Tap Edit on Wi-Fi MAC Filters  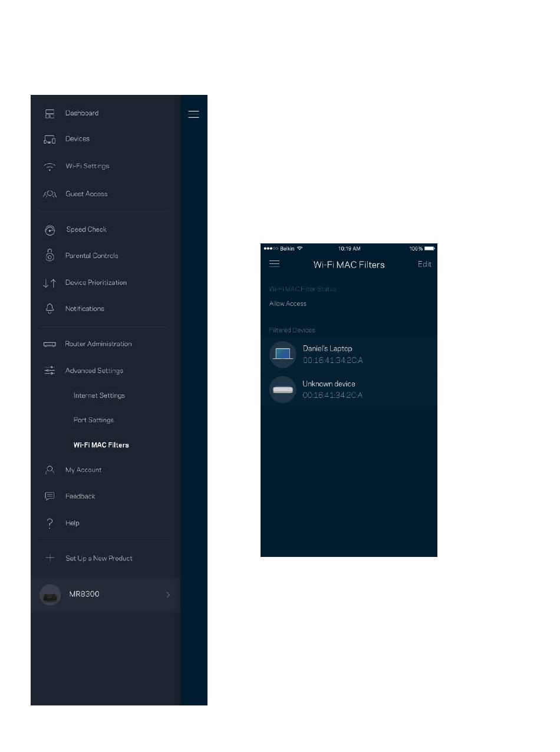tap(424, 264)
